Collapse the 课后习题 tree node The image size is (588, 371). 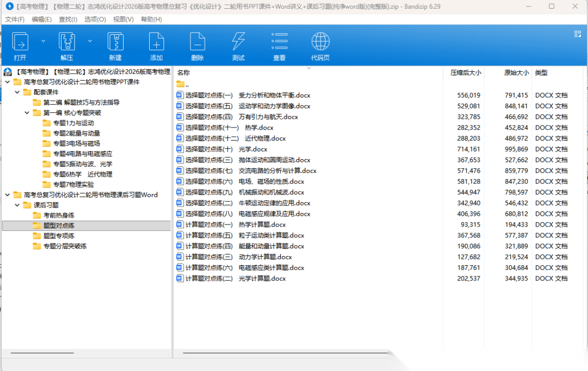(17, 205)
